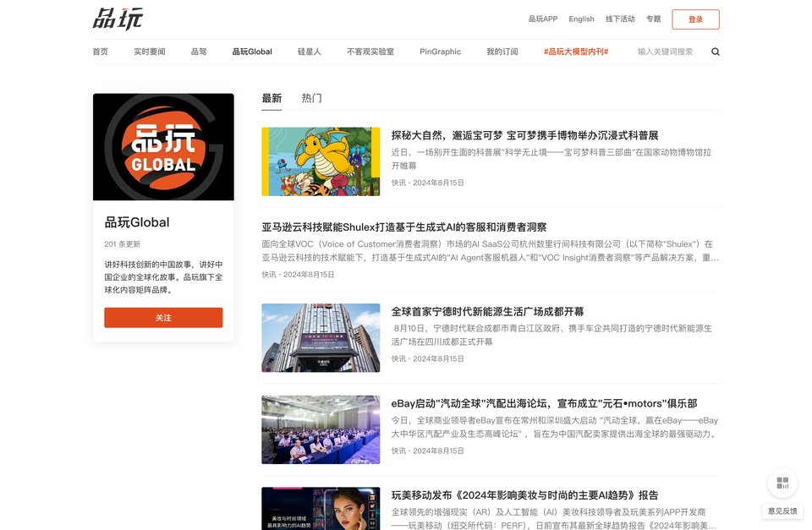The image size is (812, 530).
Task: Click the date under the eBay article
Action: pyautogui.click(x=438, y=451)
